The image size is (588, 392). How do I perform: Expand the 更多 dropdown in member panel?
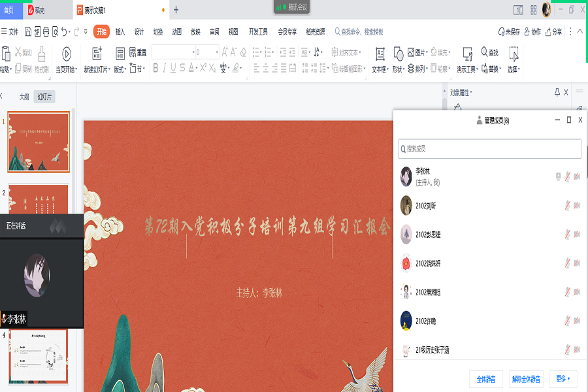coord(563,379)
